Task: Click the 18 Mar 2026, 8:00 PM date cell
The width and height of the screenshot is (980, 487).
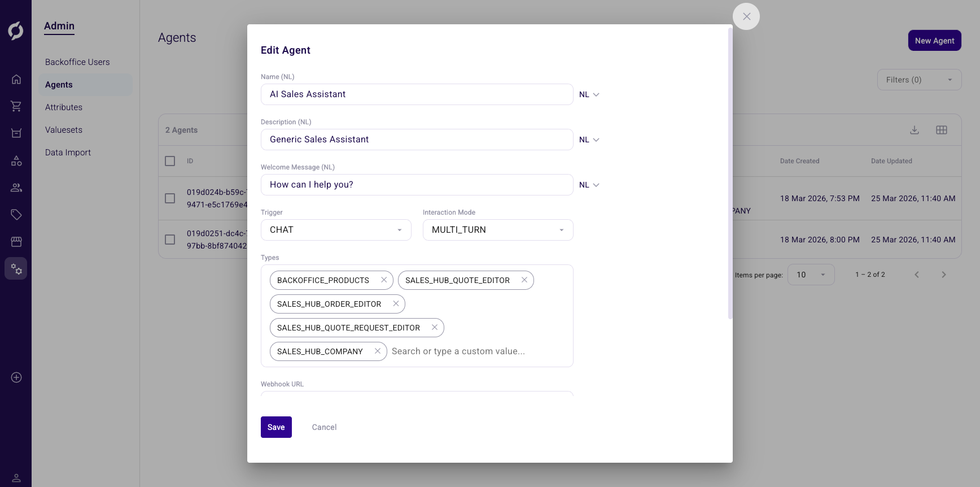Action: click(820, 240)
